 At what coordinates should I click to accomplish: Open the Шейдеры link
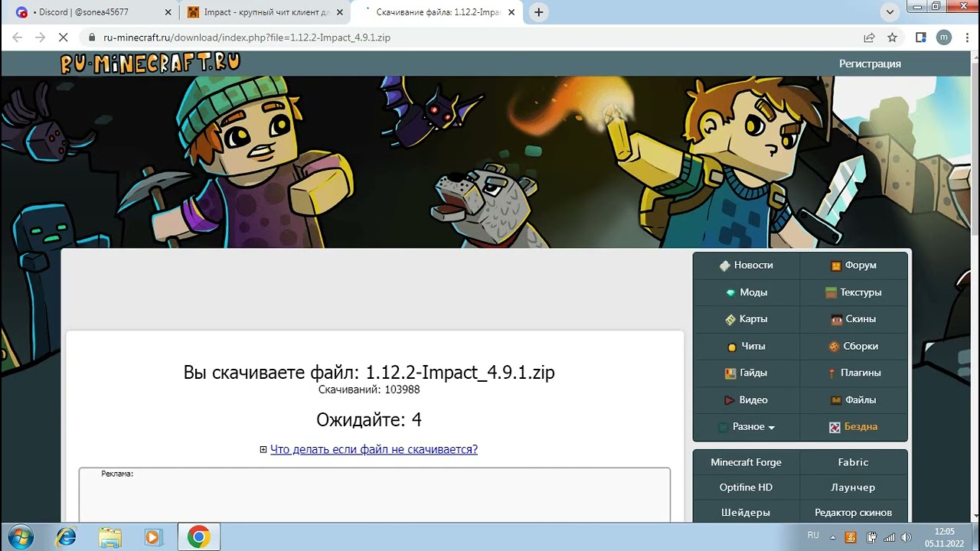(746, 513)
